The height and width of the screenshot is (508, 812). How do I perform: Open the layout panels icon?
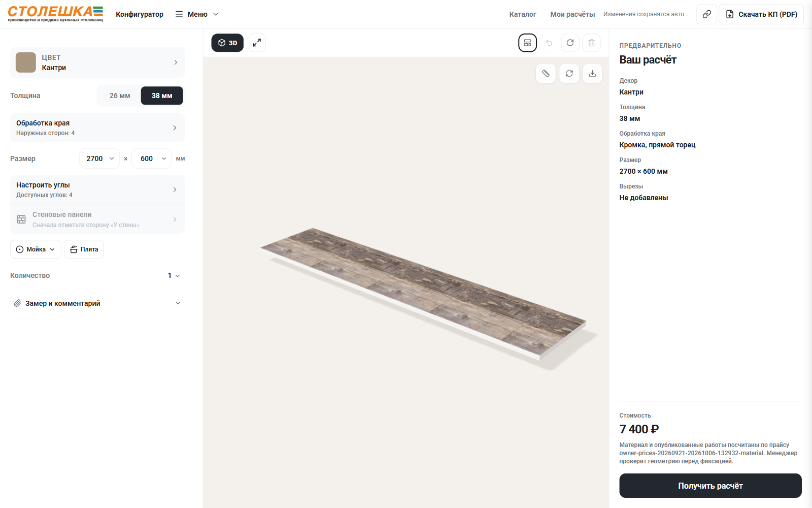tap(527, 43)
